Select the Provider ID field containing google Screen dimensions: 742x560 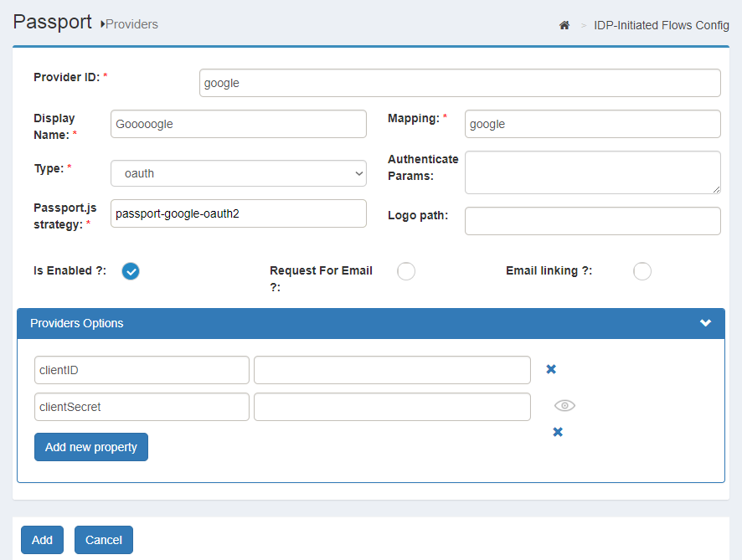[459, 83]
